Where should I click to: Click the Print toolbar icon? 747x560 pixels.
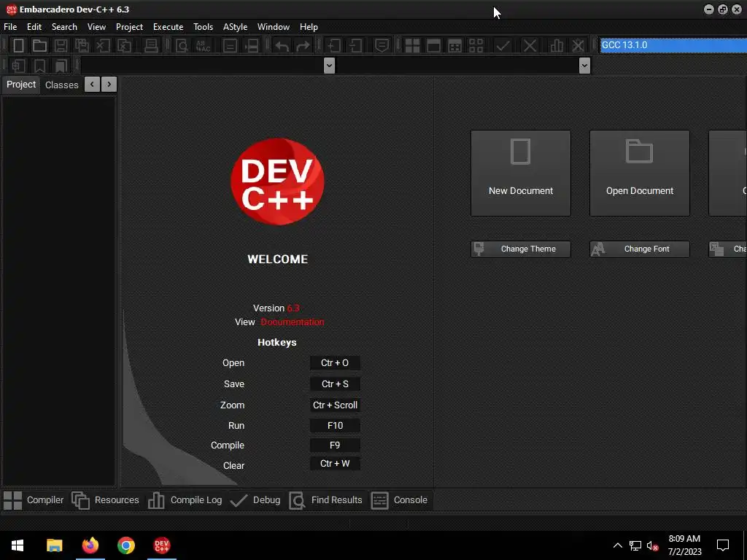[151, 46]
